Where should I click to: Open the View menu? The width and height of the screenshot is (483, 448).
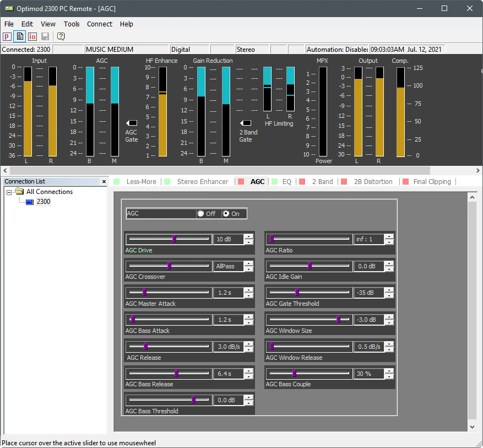coord(48,24)
